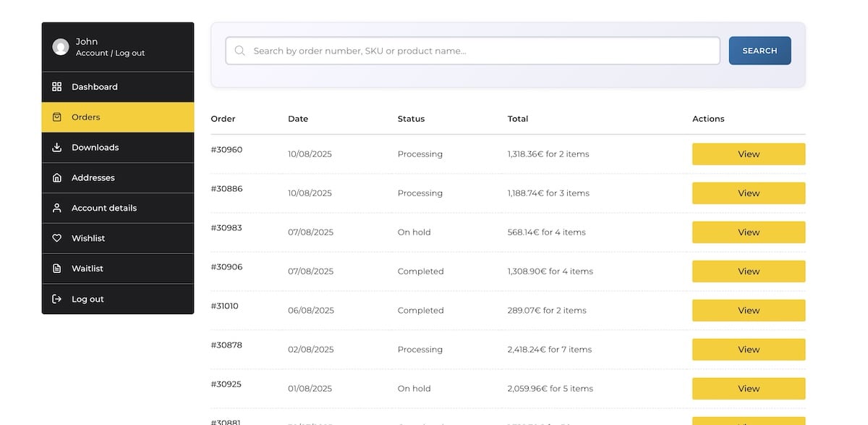Navigate using the Account link under John
This screenshot has width=868, height=425.
coord(92,53)
